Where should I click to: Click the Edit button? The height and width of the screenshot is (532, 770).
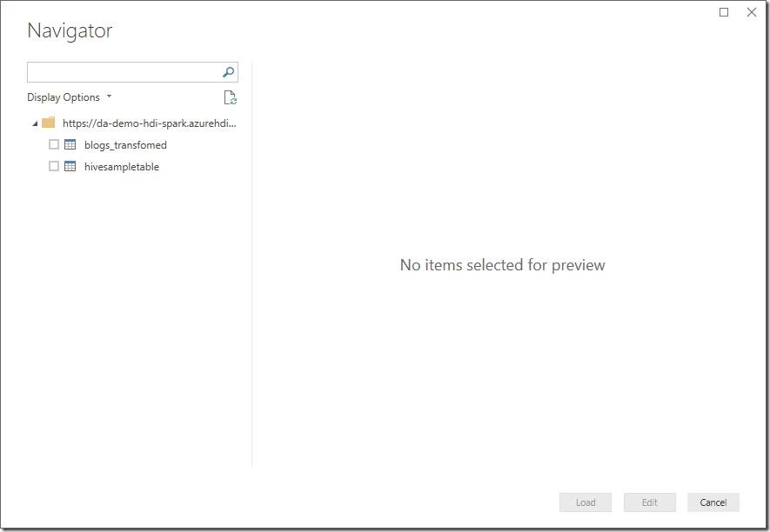[649, 502]
